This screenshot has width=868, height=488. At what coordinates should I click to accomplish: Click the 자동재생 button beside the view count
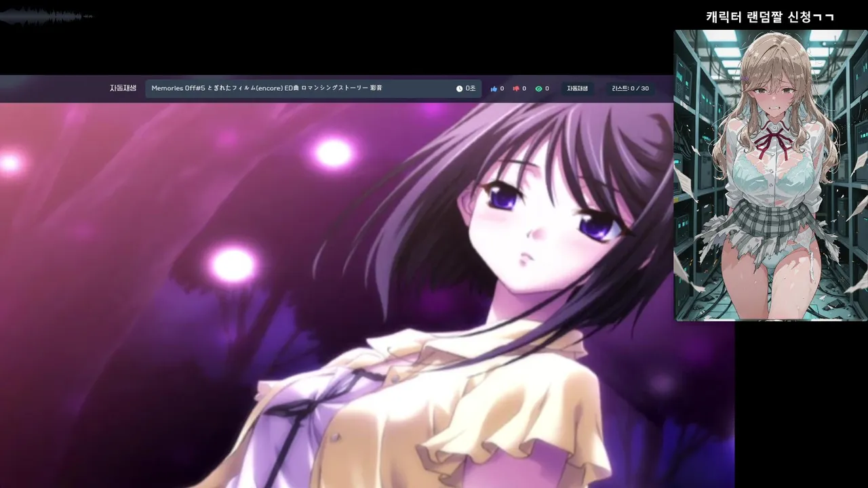coord(578,89)
